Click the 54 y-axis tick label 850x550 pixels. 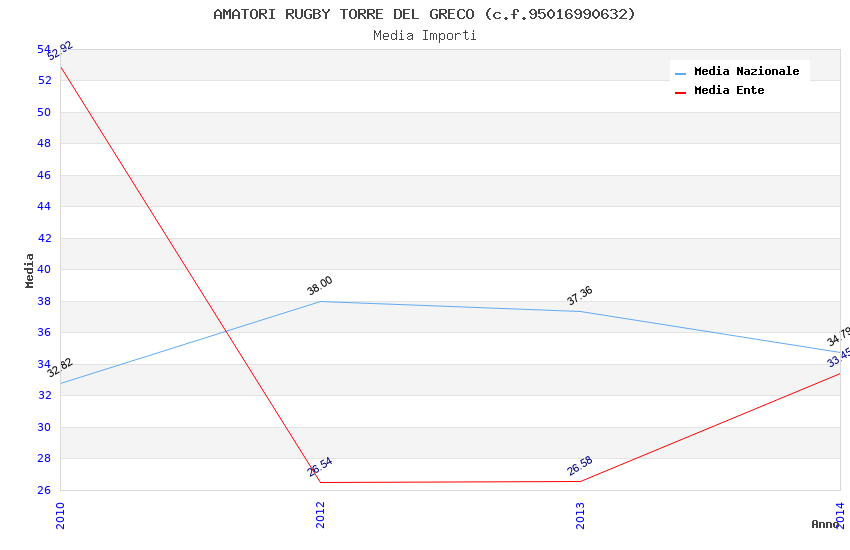click(44, 49)
